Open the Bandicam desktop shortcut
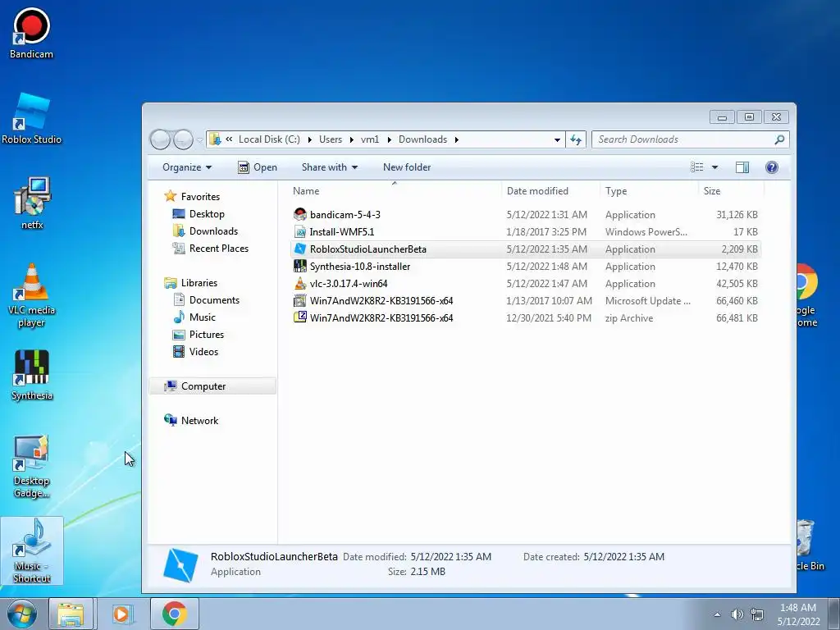This screenshot has width=840, height=630. click(x=31, y=33)
